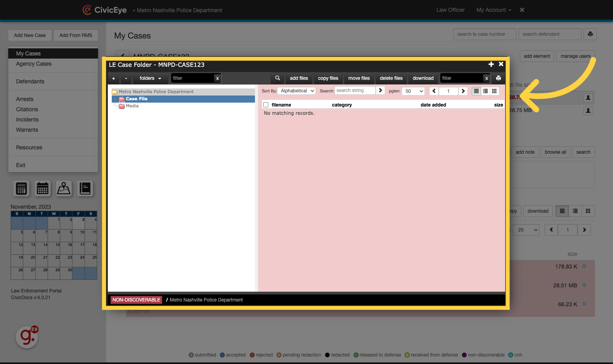Select the radio button on 66.23 K row
Viewport: 613px width, 364px height.
click(x=584, y=304)
